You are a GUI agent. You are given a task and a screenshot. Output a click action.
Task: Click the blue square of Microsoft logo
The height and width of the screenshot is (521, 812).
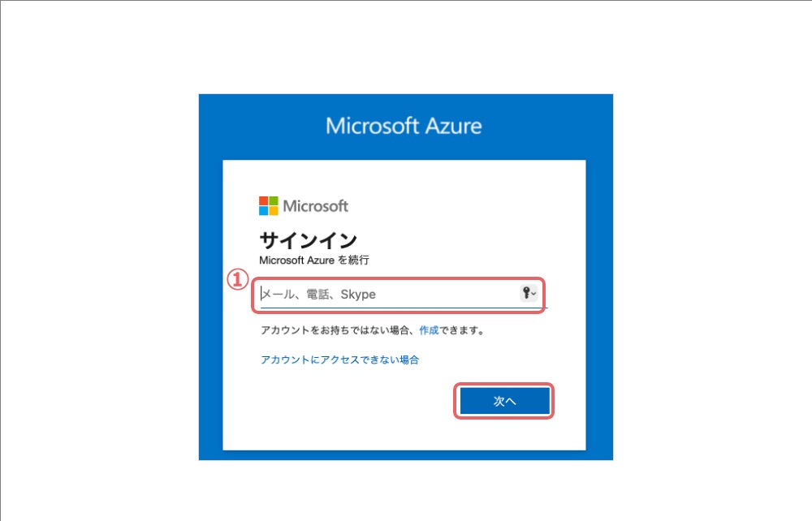264,210
